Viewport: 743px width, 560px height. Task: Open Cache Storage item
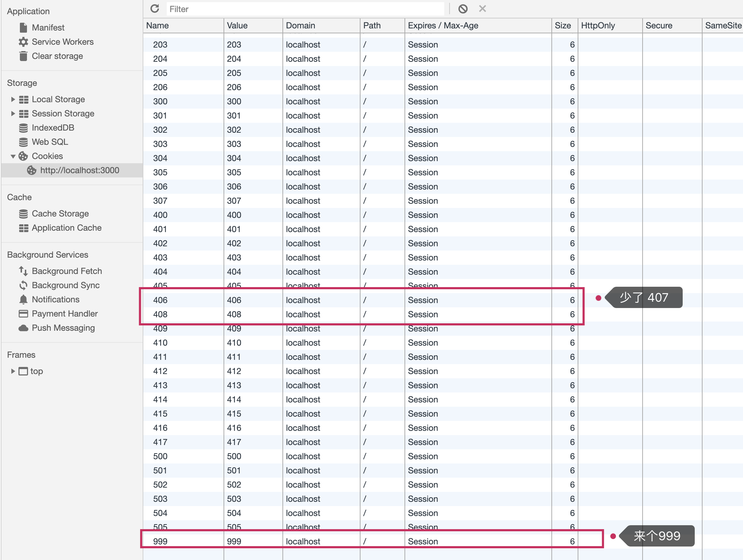60,213
